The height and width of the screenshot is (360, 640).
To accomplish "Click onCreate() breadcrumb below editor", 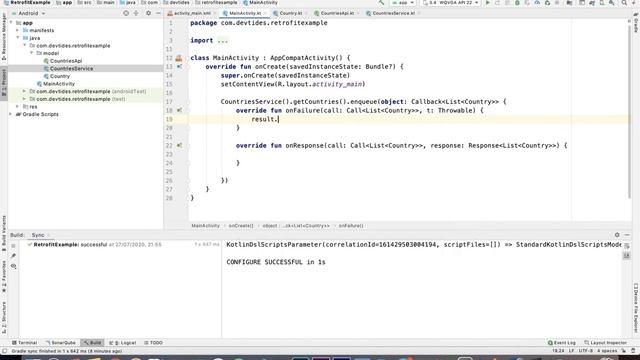I will (241, 226).
